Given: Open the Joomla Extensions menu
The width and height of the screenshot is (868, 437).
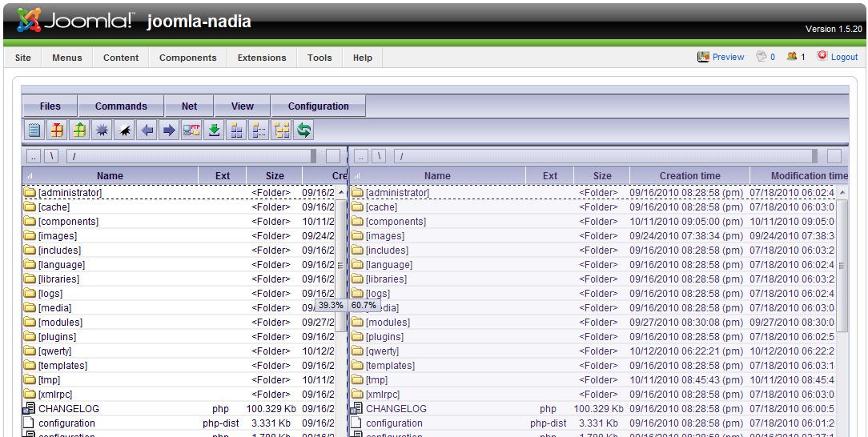Looking at the screenshot, I should (262, 58).
